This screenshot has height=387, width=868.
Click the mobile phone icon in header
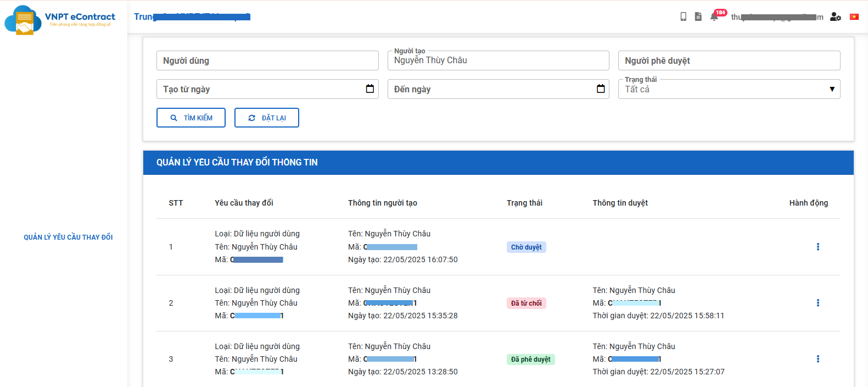pos(683,16)
